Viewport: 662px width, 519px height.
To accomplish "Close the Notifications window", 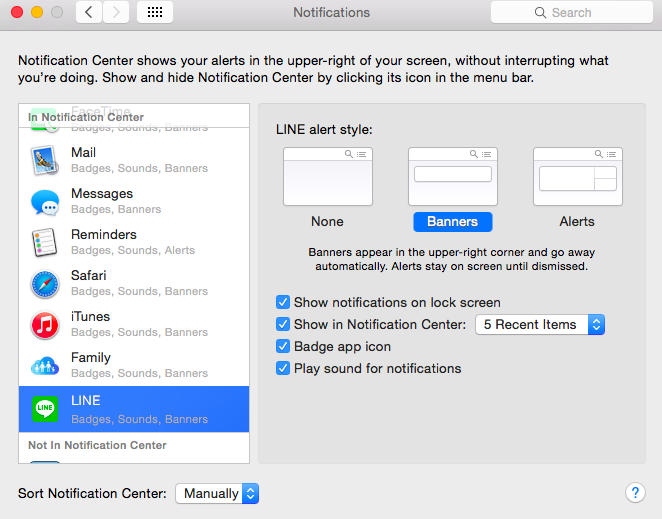I will pos(17,12).
